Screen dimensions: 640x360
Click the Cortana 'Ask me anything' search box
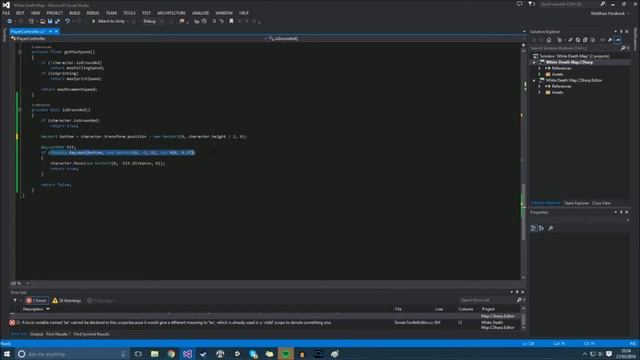click(71, 354)
